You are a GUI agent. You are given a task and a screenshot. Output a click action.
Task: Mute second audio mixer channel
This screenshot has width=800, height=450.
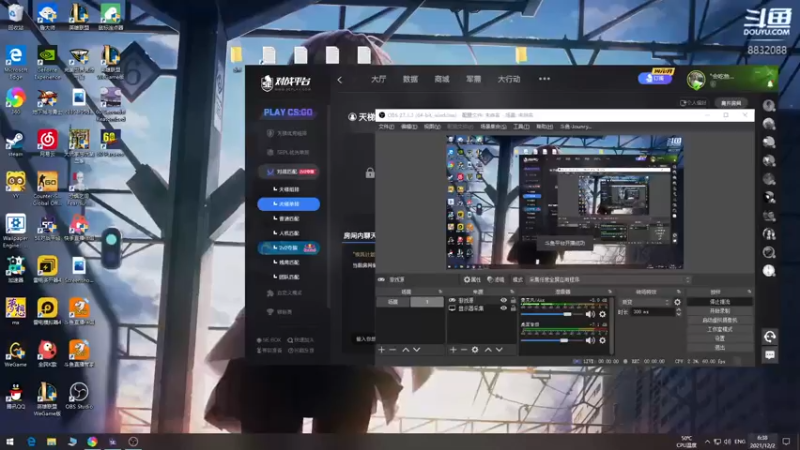pos(591,340)
